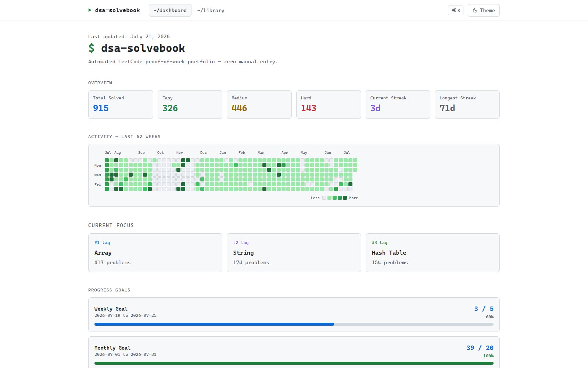The height and width of the screenshot is (368, 588).
Task: Click the green play arrow logo icon
Action: pos(90,10)
